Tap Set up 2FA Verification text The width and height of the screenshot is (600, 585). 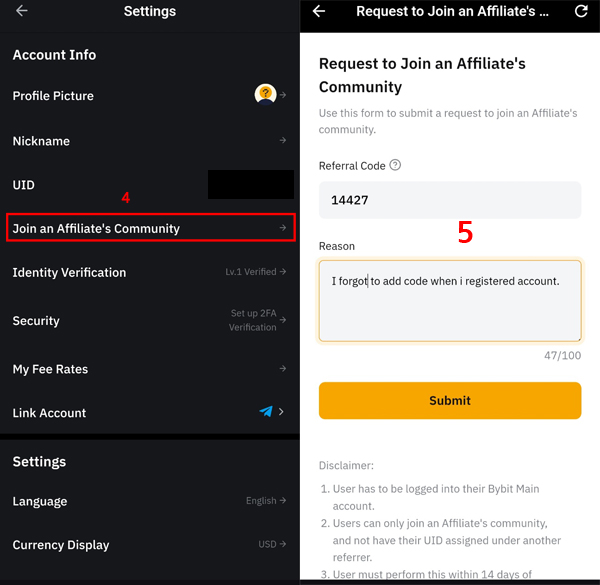(x=253, y=320)
